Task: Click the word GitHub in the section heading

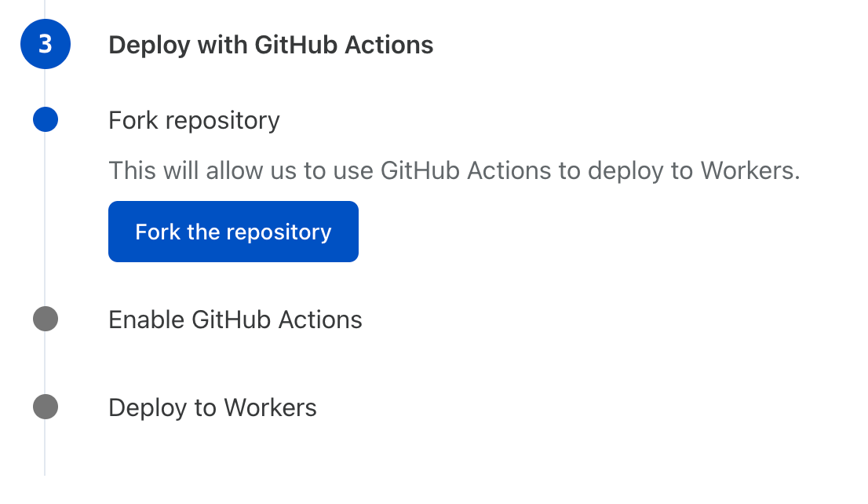Action: [x=296, y=45]
